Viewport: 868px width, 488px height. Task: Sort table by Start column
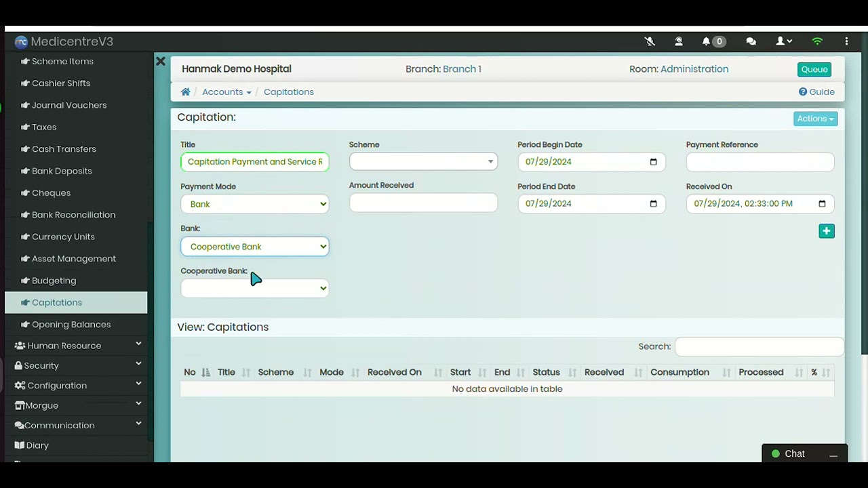pos(468,372)
